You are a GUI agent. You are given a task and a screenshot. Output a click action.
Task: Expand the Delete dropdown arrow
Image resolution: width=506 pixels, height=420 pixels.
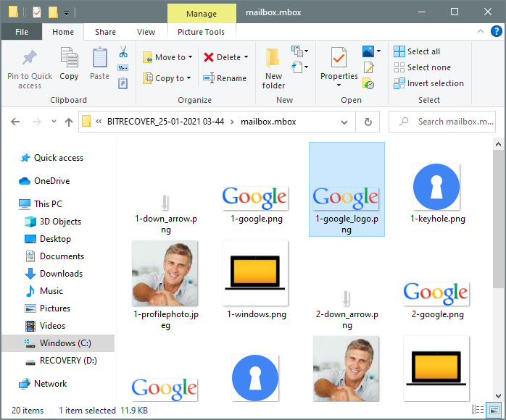246,57
